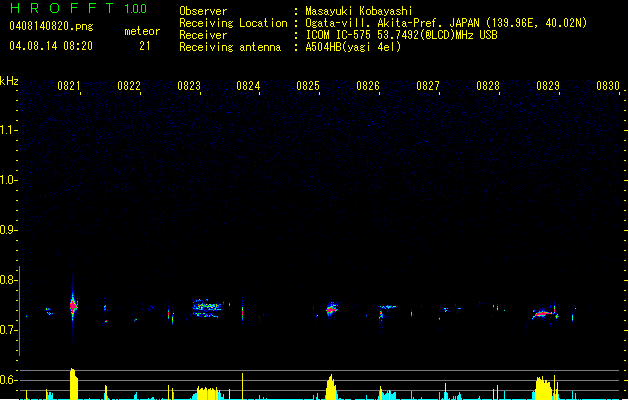
Task: Click the yellow power peak after 0825
Action: [x=331, y=387]
